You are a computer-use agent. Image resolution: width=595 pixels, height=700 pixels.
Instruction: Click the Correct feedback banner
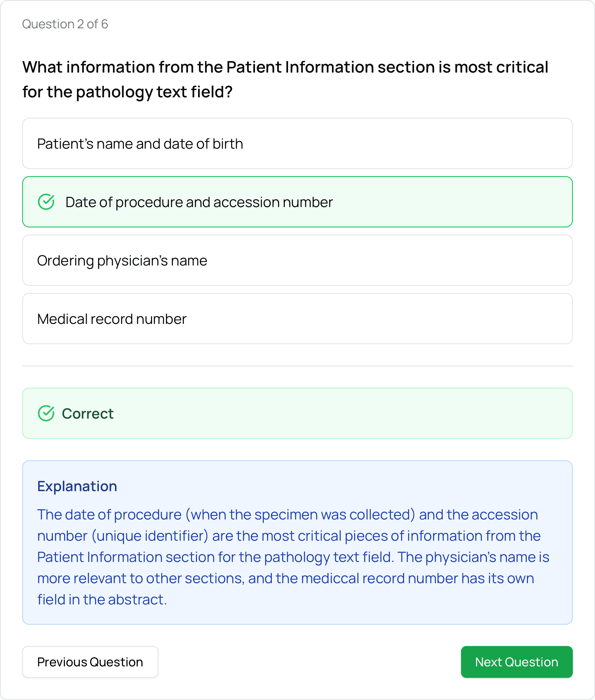pos(297,414)
